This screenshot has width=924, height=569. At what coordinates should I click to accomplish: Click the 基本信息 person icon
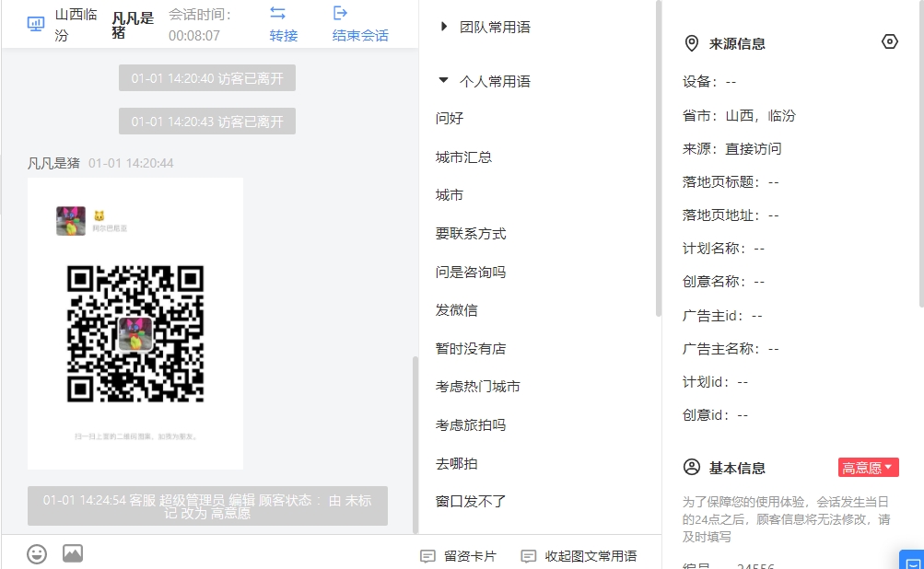[x=691, y=467]
